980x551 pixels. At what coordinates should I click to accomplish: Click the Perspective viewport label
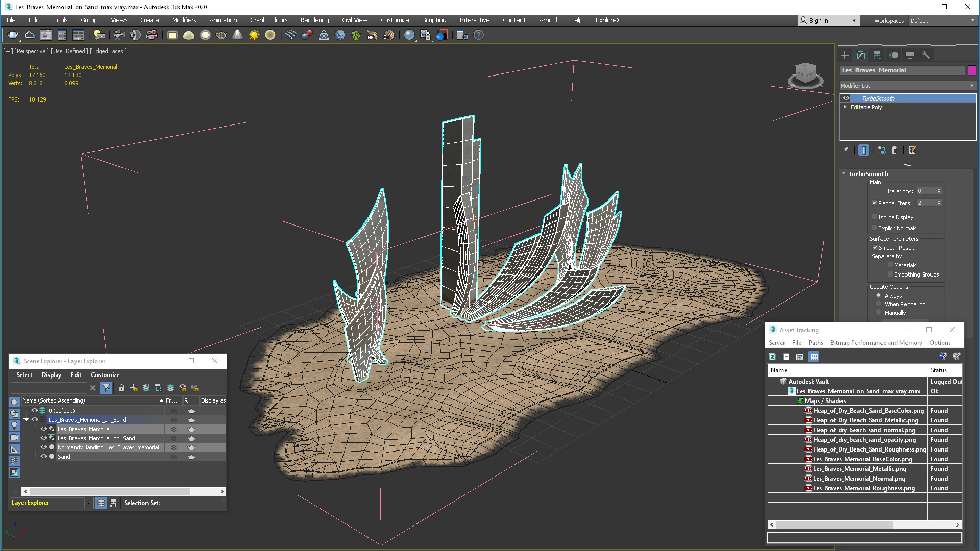(32, 51)
